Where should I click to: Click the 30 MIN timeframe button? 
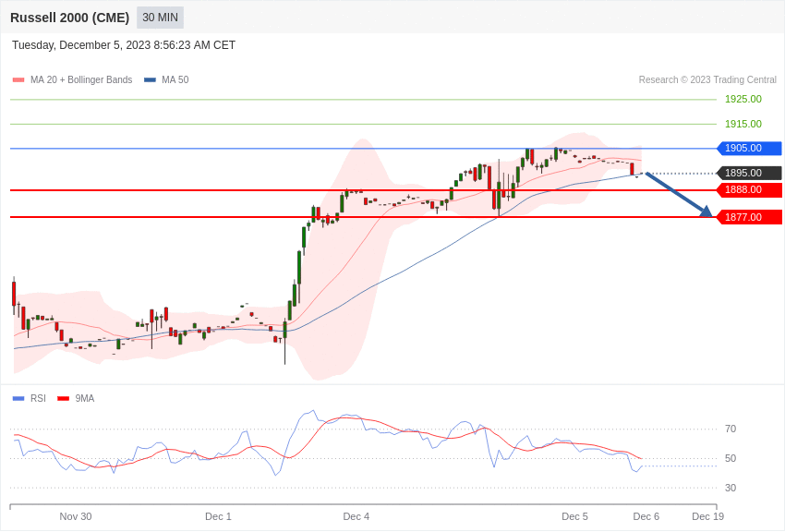tap(160, 18)
